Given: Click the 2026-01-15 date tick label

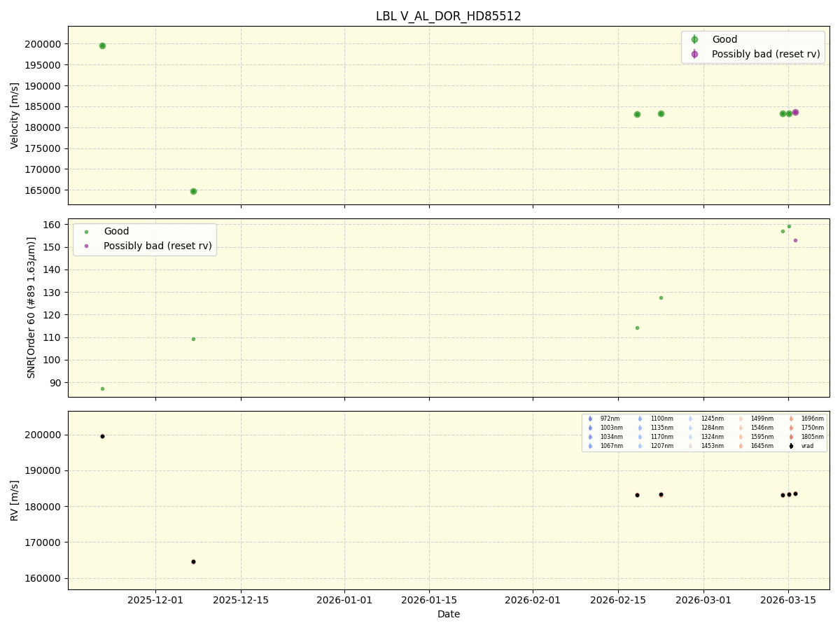Looking at the screenshot, I should [x=429, y=600].
